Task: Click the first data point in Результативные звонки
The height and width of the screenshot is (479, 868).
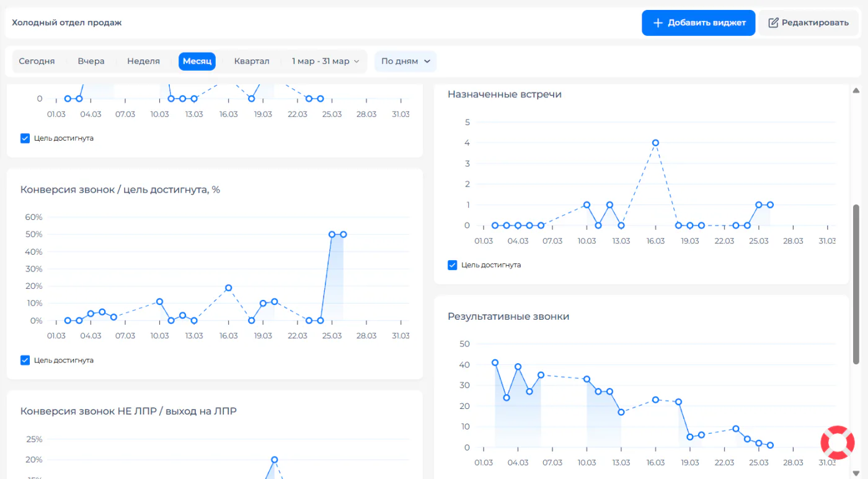Action: [x=495, y=363]
